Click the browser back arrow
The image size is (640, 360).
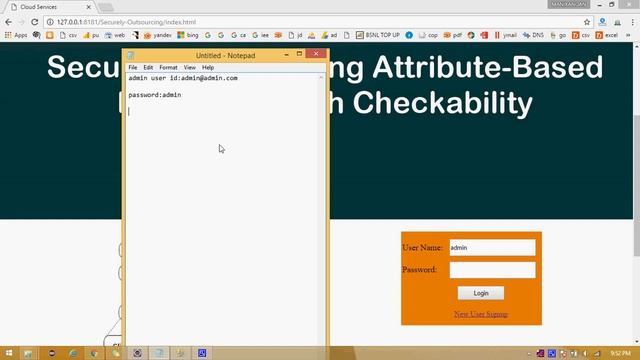[9, 22]
